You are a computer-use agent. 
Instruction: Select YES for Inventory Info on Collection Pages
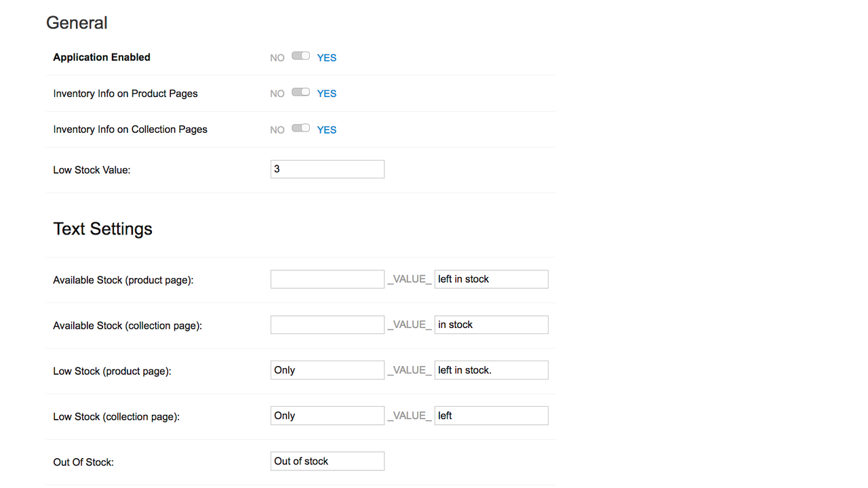tap(327, 129)
